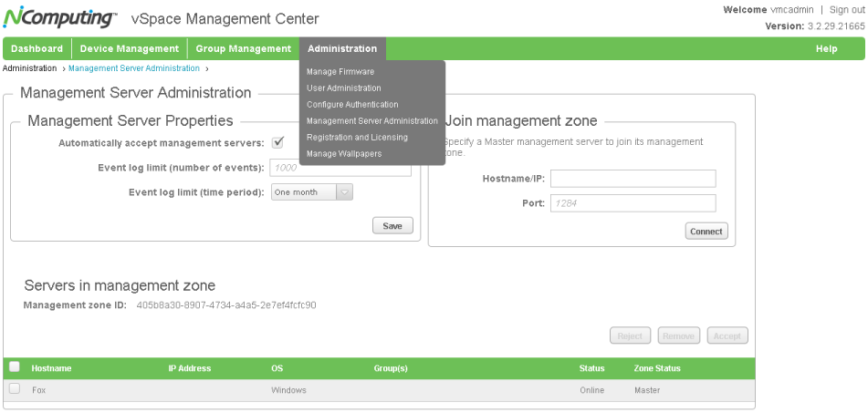
Task: Sort by Status column header
Action: [591, 368]
